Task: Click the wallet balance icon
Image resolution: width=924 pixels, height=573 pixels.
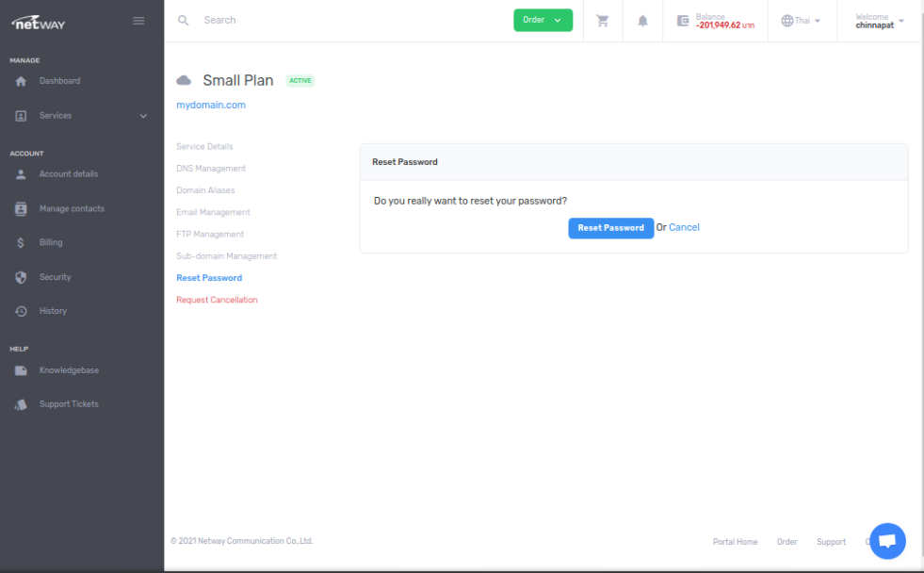Action: pyautogui.click(x=683, y=21)
